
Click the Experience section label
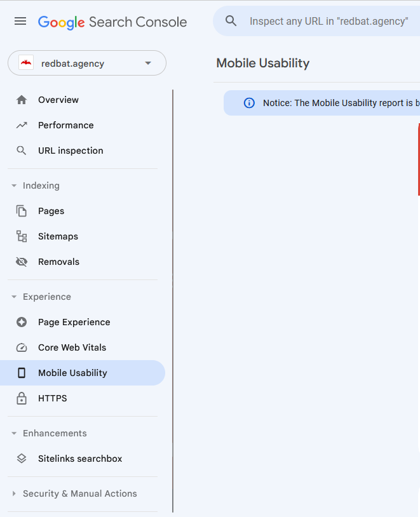pos(47,297)
